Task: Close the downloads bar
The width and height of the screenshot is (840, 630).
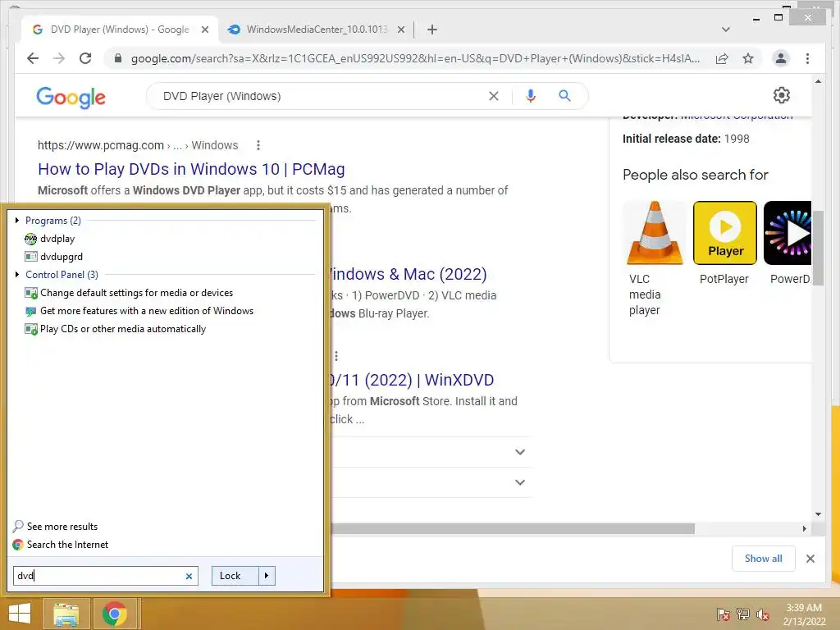Action: pos(810,559)
